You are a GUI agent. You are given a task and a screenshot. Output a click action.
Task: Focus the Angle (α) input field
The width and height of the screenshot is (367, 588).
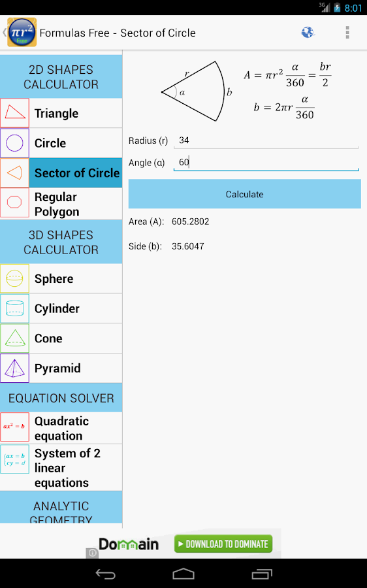coord(266,163)
